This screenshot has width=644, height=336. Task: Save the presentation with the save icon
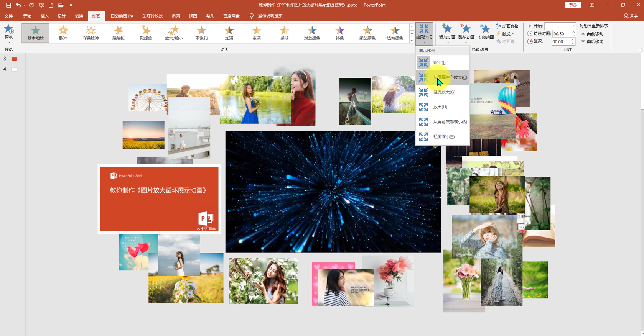(8, 5)
